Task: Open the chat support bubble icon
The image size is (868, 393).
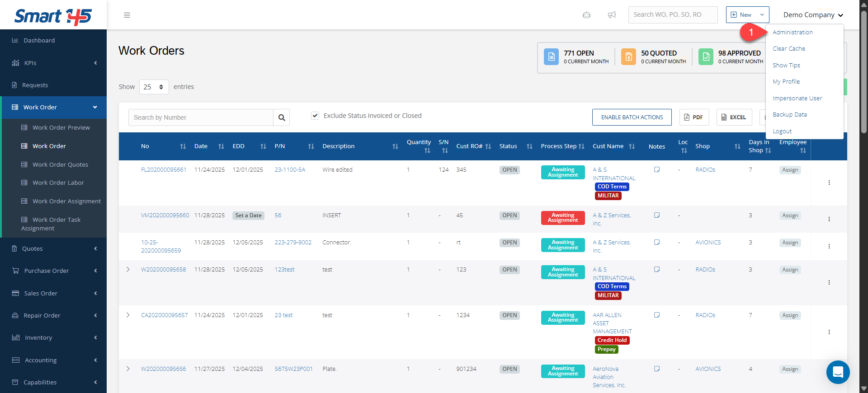Action: coord(838,372)
